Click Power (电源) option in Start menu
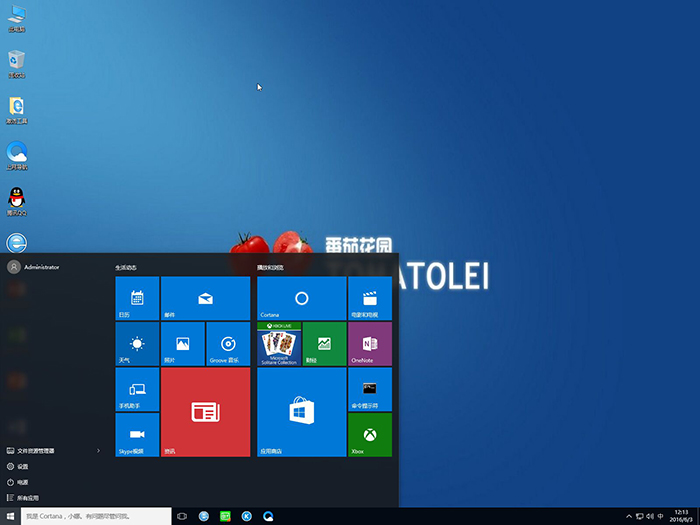The image size is (700, 525). click(22, 482)
